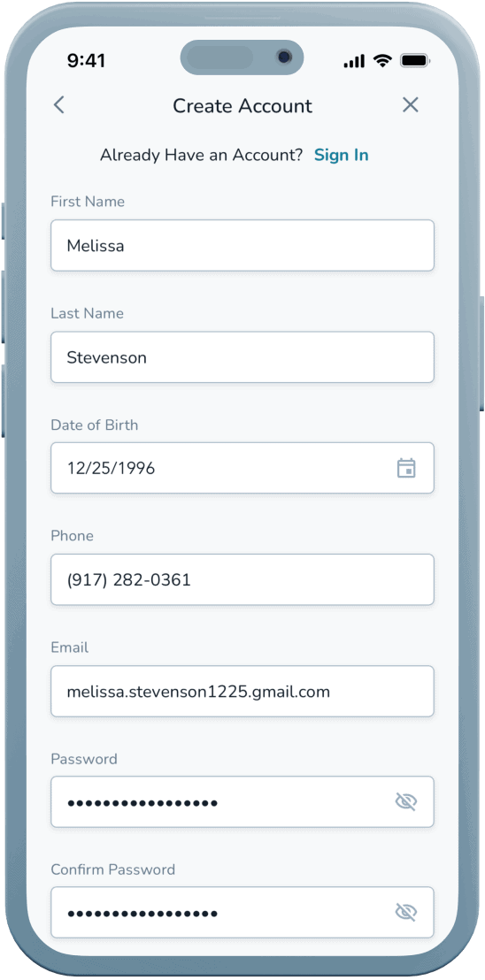
Task: Select the Last Name field containing Stevenson
Action: [x=242, y=356]
